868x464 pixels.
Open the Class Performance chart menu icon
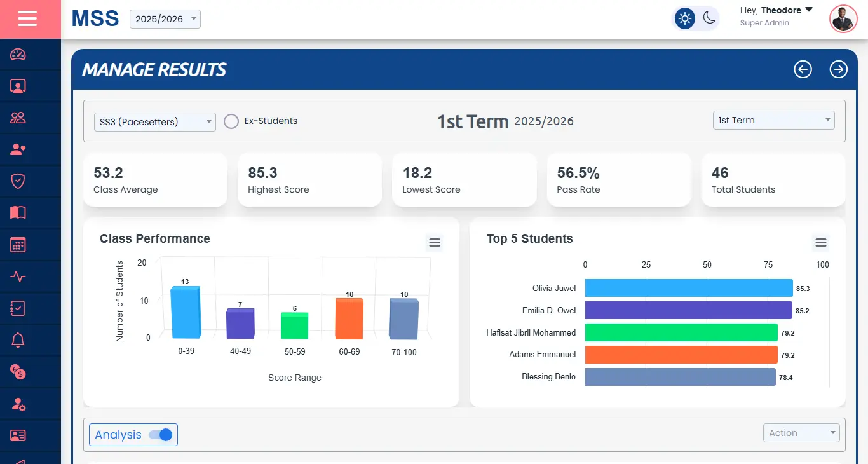(434, 242)
